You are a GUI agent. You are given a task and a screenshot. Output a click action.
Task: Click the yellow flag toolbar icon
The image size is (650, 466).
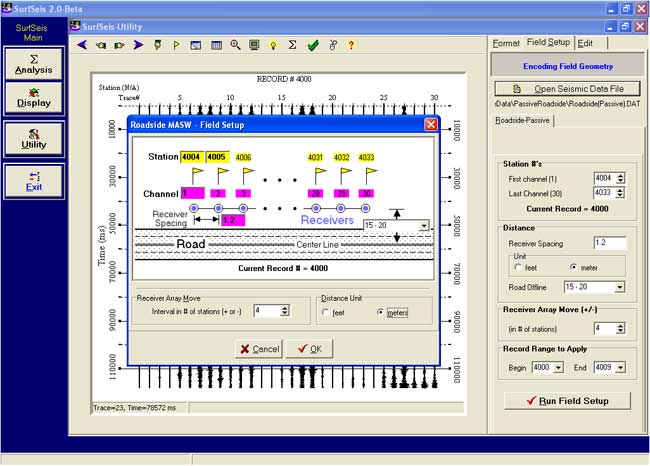pyautogui.click(x=176, y=45)
